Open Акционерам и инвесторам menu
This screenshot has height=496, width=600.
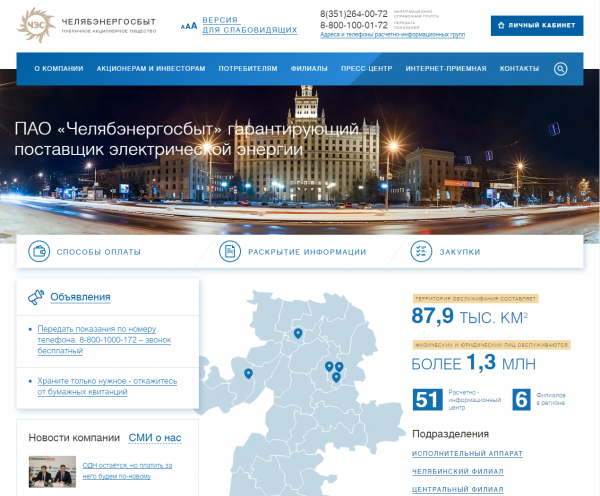(151, 69)
